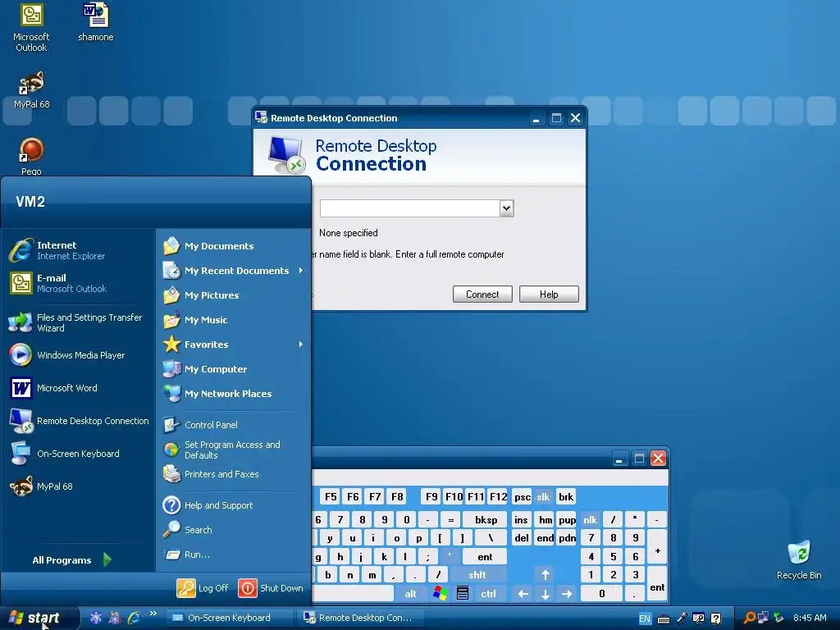
Task: Switch to Remote Desktop Connection taskbar button
Action: (360, 618)
